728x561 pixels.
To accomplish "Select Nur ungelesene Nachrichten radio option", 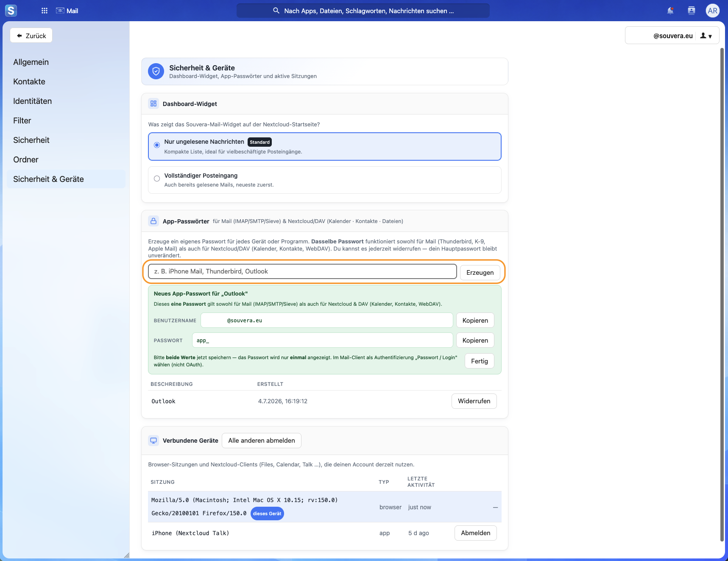I will [x=157, y=145].
